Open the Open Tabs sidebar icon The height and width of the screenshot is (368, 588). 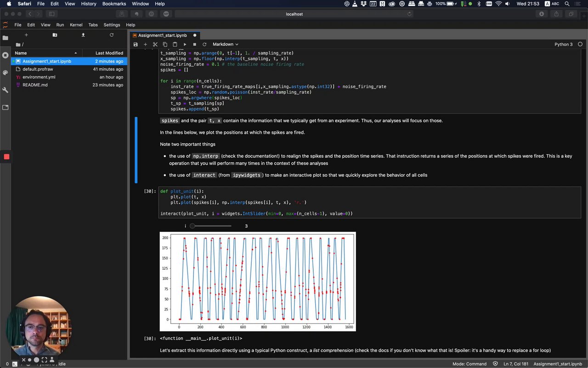point(6,108)
